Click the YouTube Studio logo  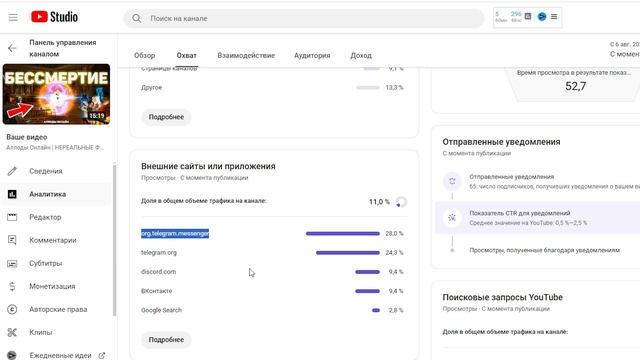click(54, 17)
